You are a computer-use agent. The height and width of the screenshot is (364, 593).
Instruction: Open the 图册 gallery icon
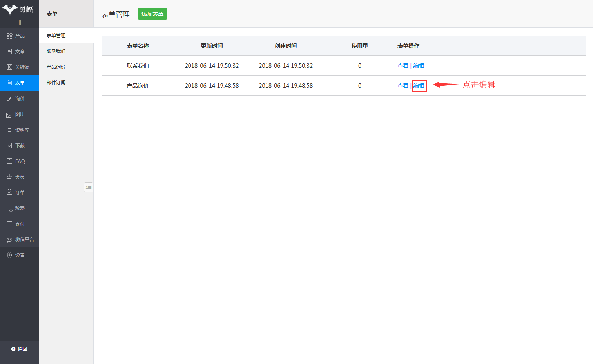[9, 114]
